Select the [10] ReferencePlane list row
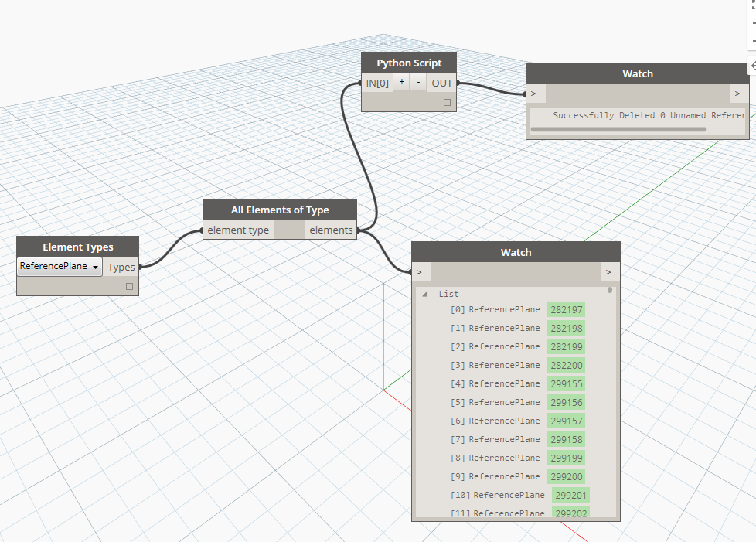The image size is (756, 542). click(519, 496)
